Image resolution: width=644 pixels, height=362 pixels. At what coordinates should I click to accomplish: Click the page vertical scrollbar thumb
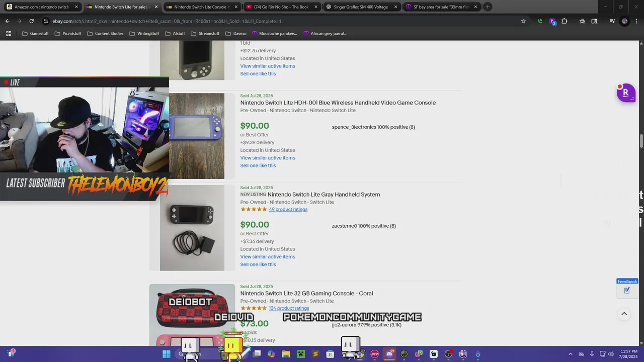pos(641,141)
